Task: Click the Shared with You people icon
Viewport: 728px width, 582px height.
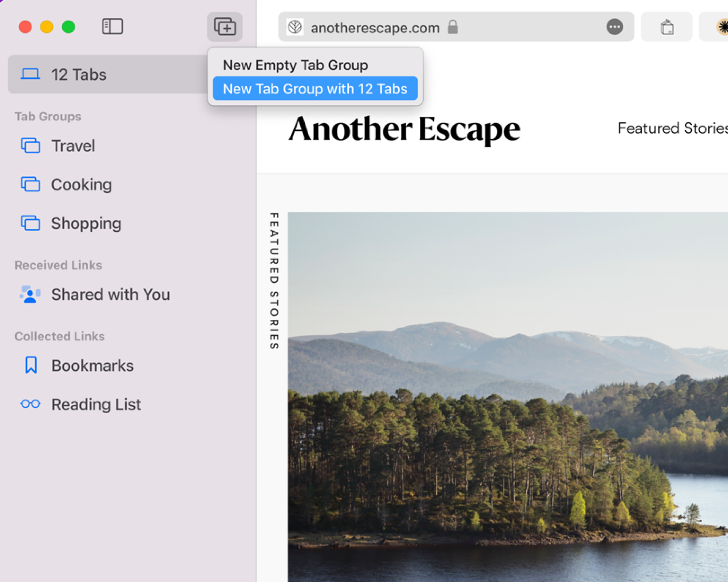Action: click(30, 294)
